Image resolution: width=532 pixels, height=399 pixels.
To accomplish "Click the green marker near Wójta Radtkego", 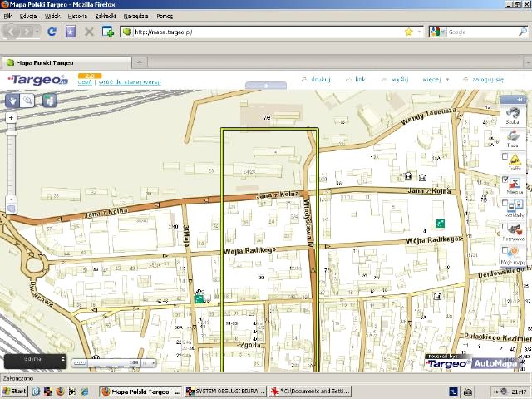I will pos(440,224).
